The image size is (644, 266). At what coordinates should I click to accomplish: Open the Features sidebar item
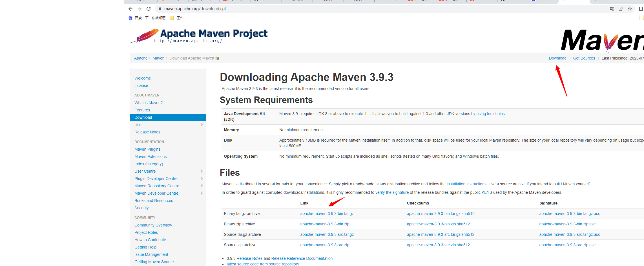point(142,110)
